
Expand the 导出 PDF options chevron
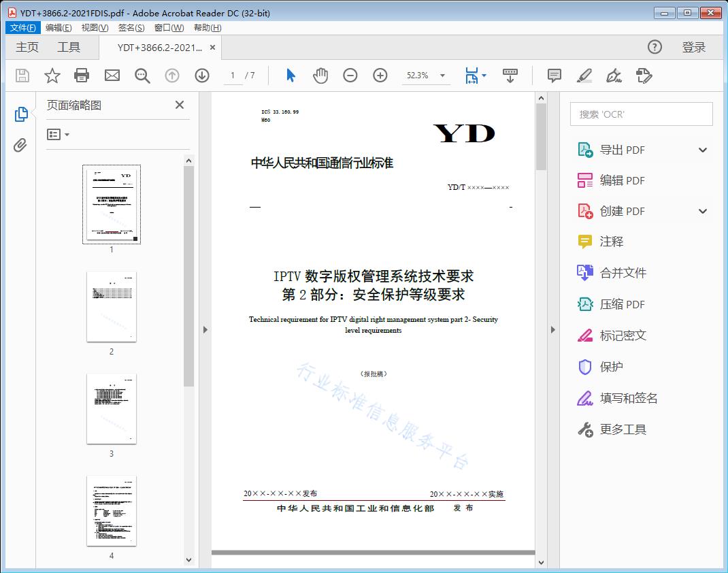702,149
